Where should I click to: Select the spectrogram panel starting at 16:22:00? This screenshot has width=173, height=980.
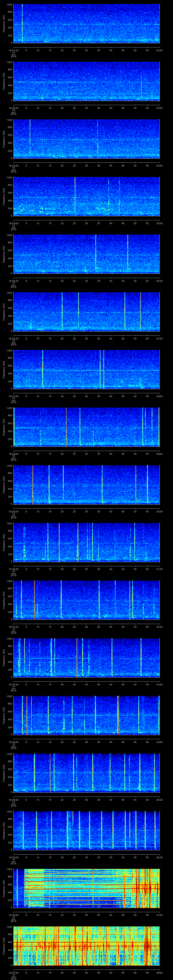pos(87,81)
